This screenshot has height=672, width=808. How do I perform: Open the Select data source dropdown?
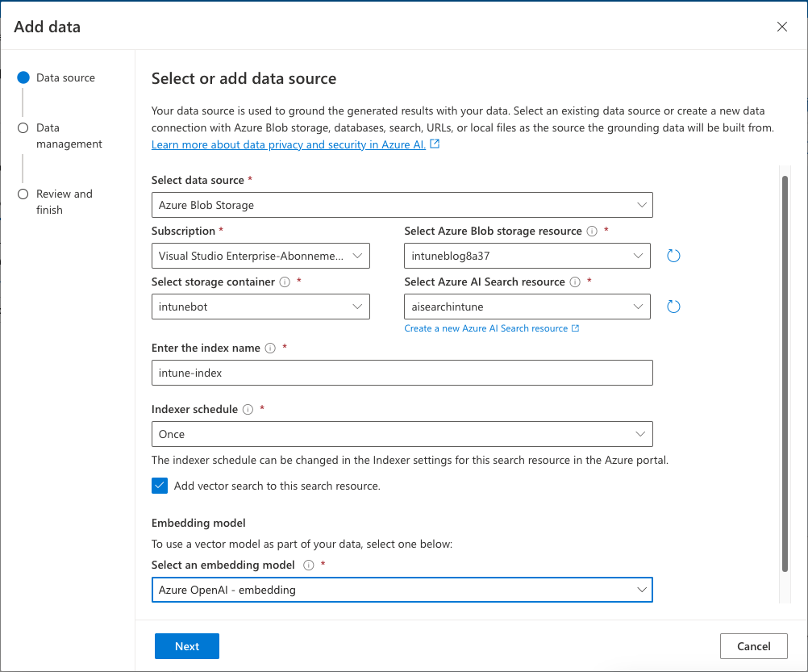[x=402, y=205]
